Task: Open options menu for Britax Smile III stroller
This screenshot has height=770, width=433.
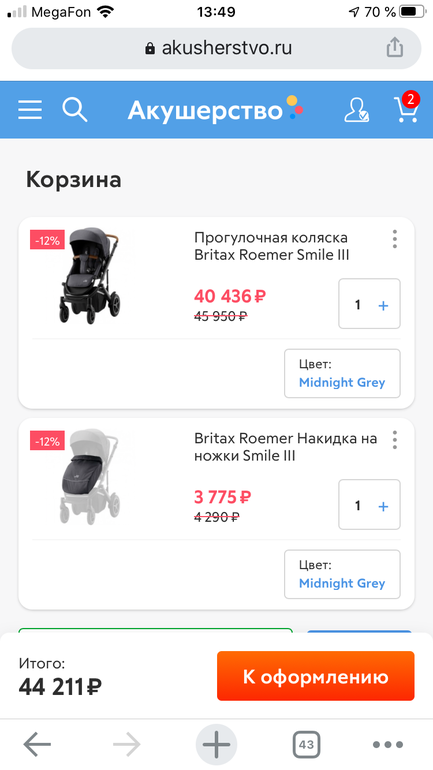Action: [395, 239]
